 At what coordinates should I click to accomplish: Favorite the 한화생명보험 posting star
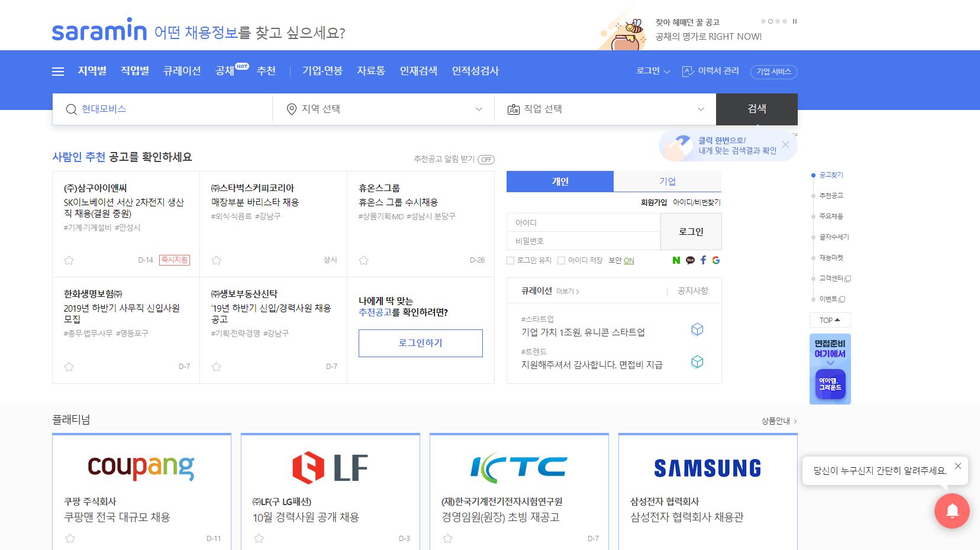69,367
